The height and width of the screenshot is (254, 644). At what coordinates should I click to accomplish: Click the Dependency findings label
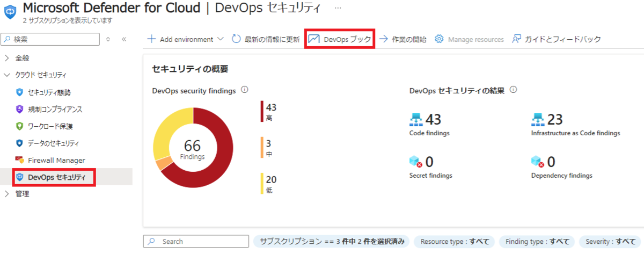coord(562,175)
